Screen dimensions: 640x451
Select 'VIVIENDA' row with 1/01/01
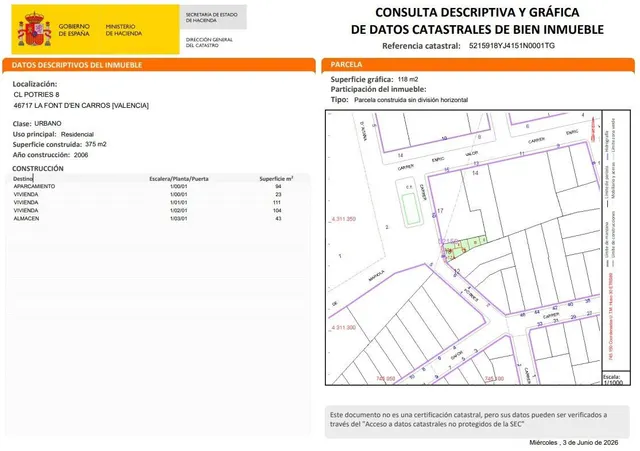tap(147, 202)
